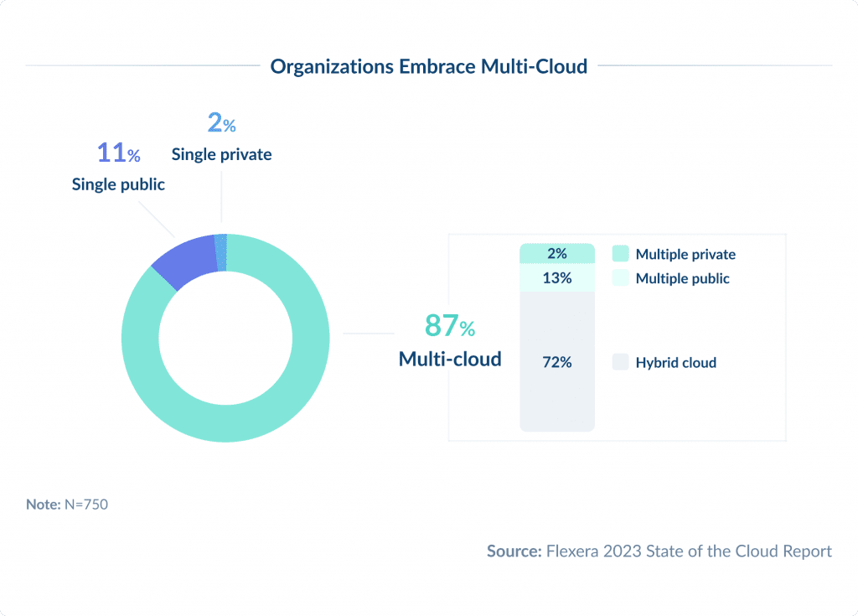Select the 13% Multiple public bar segment
This screenshot has height=616, width=858.
pyautogui.click(x=557, y=277)
